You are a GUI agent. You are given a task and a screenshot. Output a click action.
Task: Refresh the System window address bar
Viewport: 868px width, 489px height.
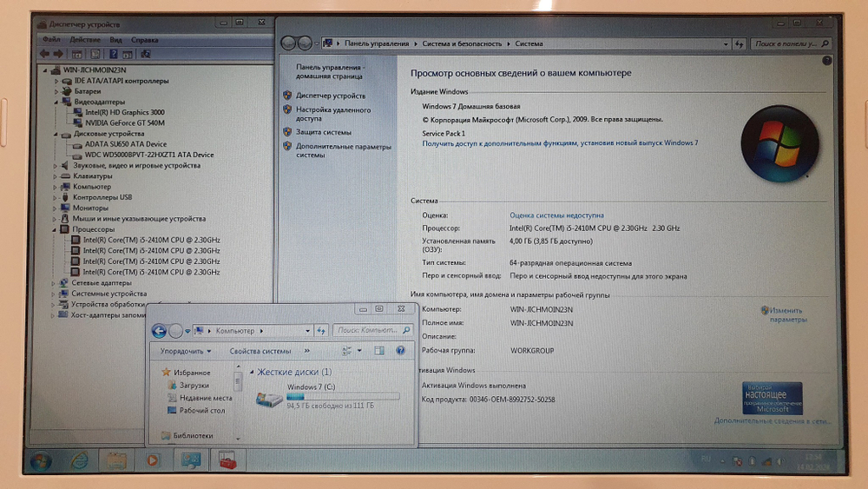[x=739, y=43]
